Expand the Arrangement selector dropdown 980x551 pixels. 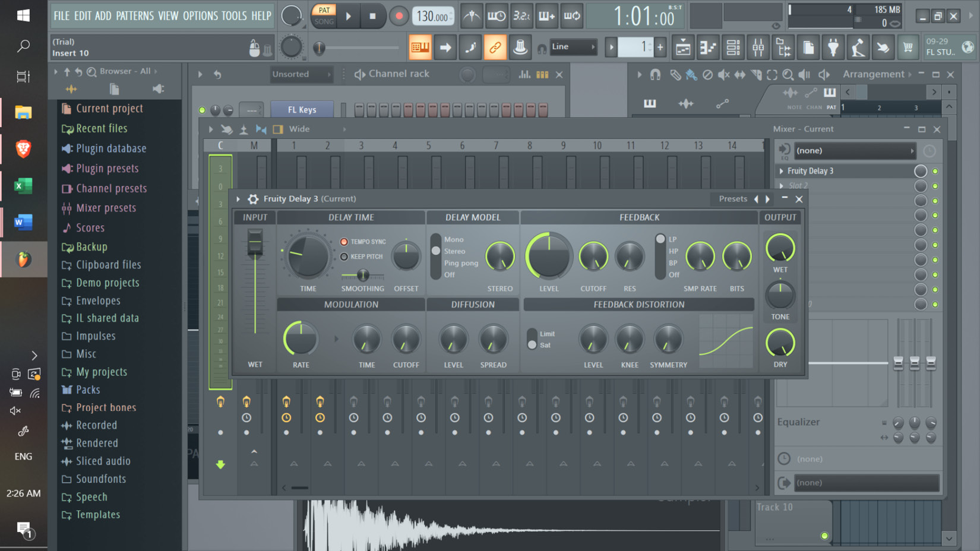pyautogui.click(x=877, y=74)
